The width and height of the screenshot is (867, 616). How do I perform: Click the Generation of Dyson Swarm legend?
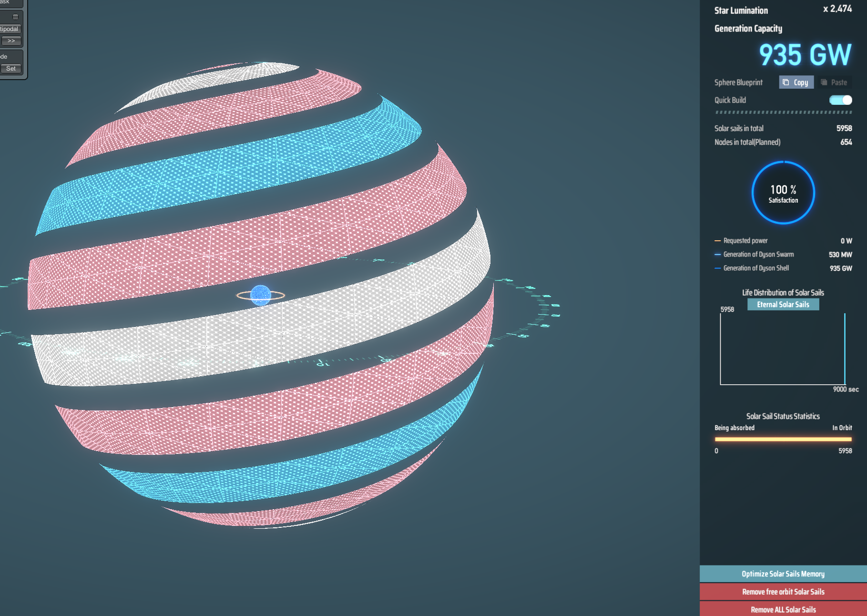758,255
